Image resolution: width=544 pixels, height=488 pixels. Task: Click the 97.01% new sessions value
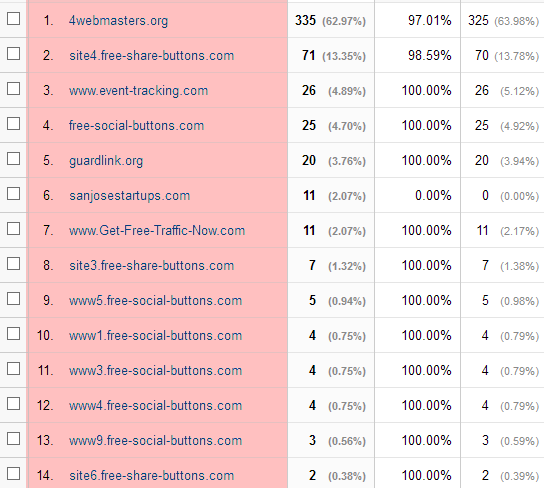[430, 20]
